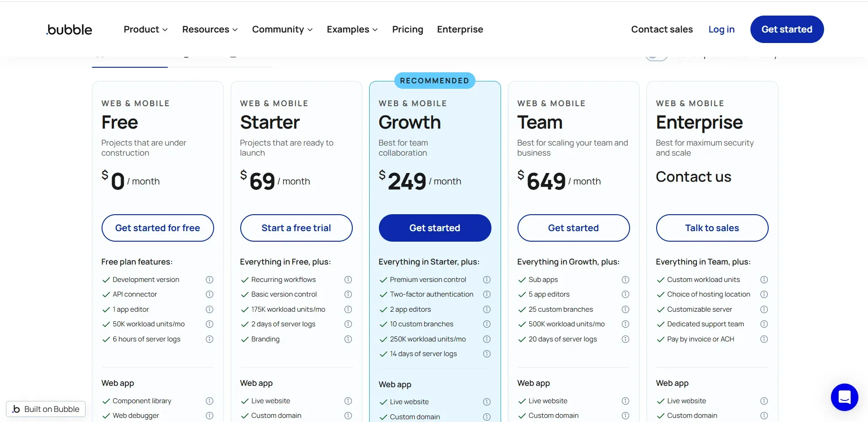Open info tooltip for Branding feature
Screen dimensions: 868x422
click(x=348, y=339)
